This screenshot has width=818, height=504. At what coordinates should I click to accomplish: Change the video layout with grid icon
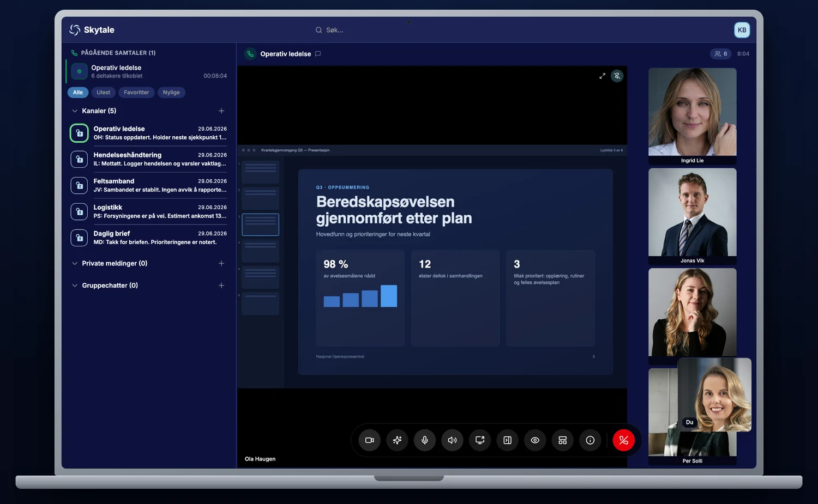563,440
